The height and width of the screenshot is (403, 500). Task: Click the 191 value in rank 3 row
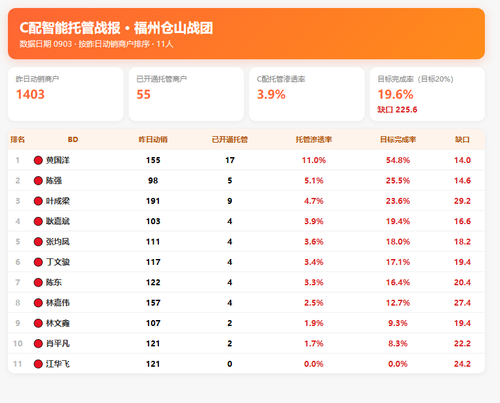[x=153, y=201]
